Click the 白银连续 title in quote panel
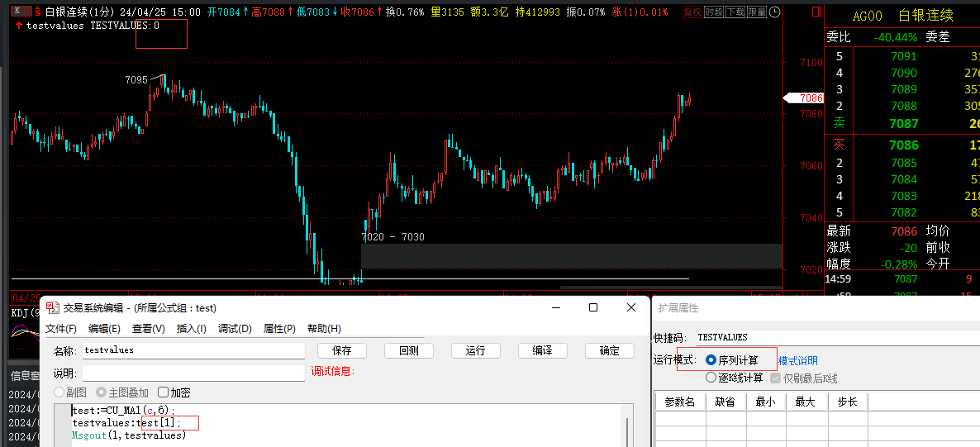This screenshot has height=447, width=980. (x=925, y=17)
